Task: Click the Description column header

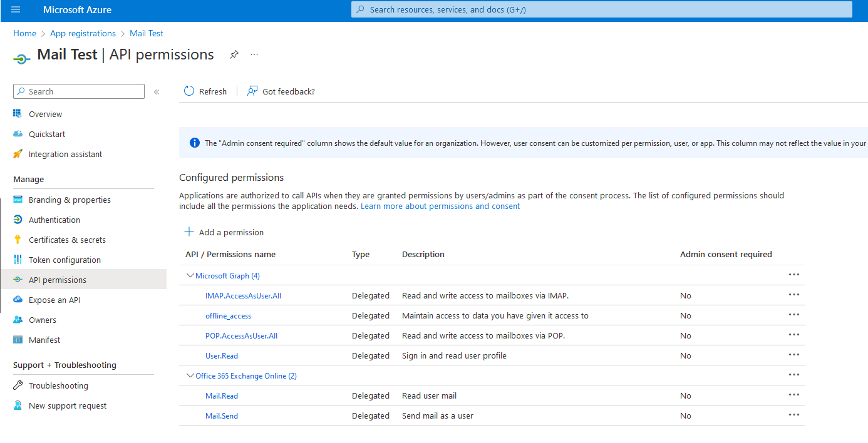Action: coord(423,254)
